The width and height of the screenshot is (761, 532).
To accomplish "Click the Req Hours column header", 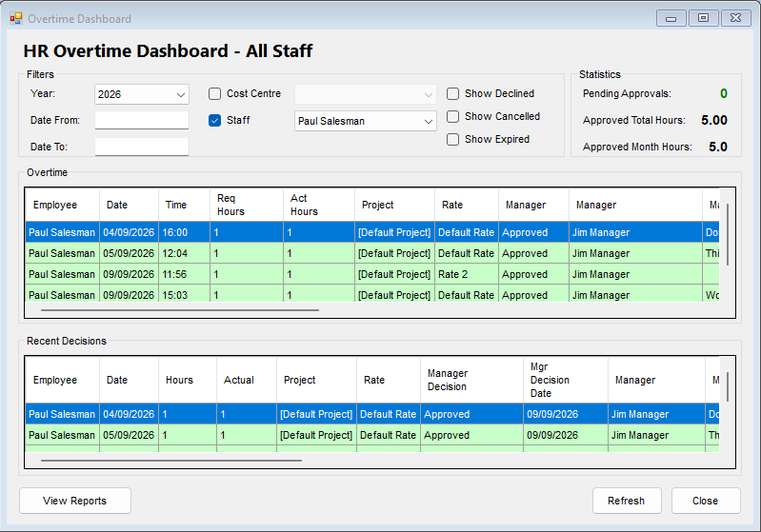I will tap(247, 205).
